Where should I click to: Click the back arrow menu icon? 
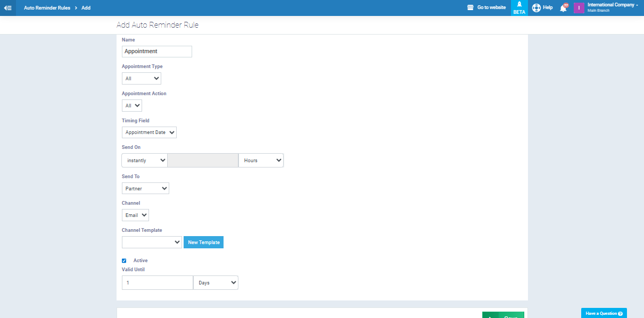(8, 8)
